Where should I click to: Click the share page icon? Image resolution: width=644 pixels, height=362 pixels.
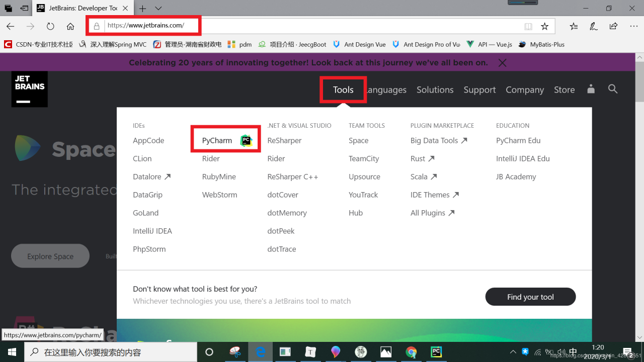(x=613, y=26)
